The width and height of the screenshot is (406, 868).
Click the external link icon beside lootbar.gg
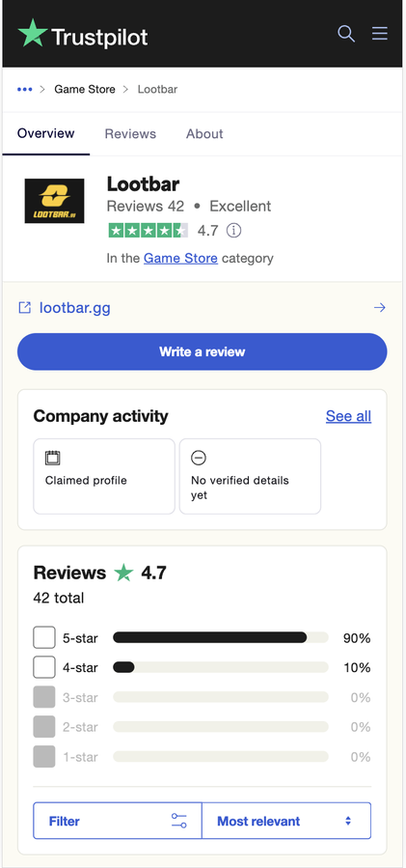coord(24,308)
